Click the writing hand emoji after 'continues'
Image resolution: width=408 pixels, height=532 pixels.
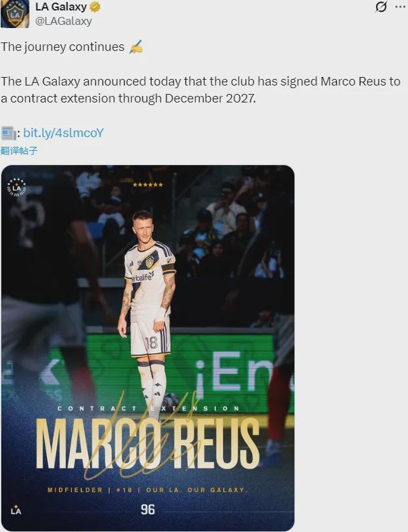[x=136, y=47]
